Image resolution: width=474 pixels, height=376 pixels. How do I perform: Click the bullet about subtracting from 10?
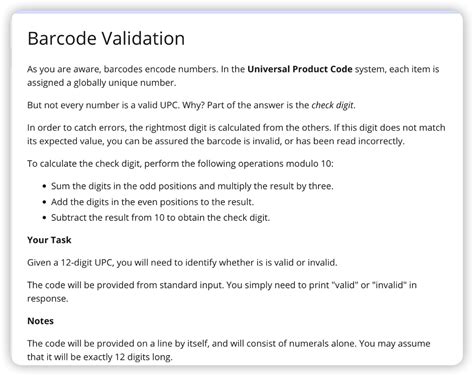coord(160,218)
